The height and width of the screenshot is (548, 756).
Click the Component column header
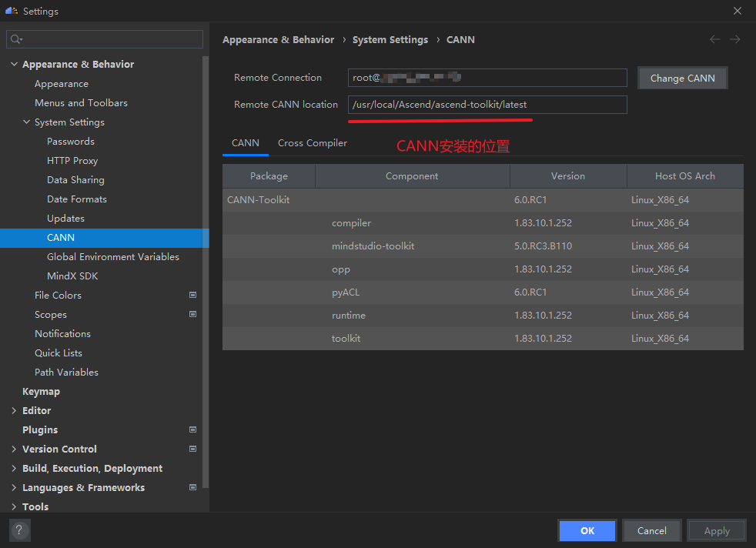[x=412, y=176]
